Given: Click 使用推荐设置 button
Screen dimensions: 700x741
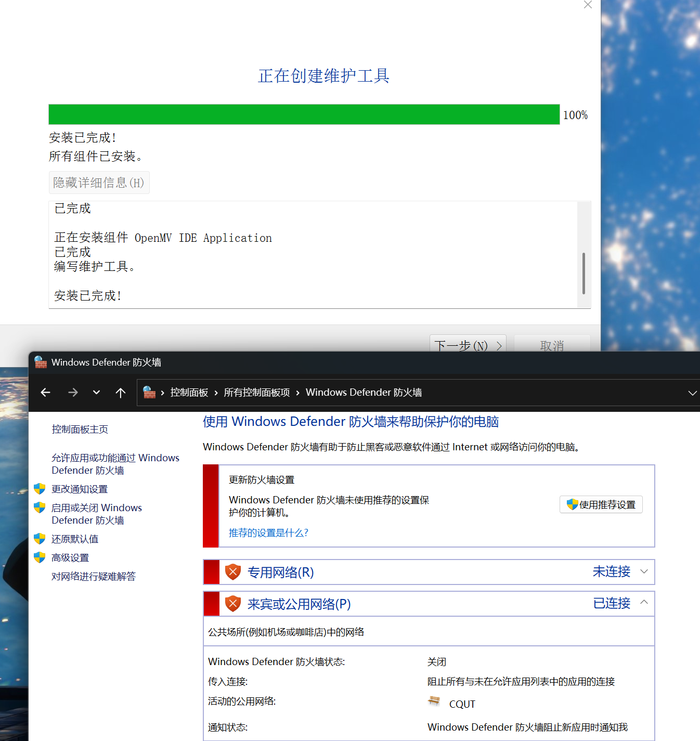Looking at the screenshot, I should pos(601,504).
